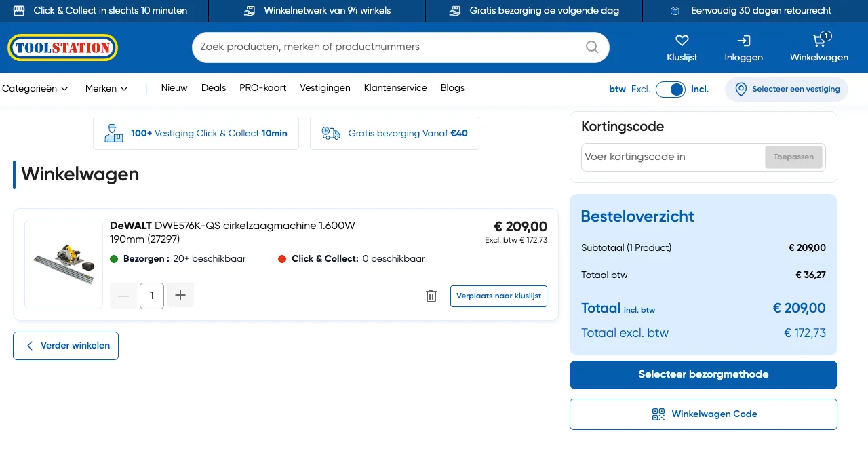Click the Click & Collect figure icon
This screenshot has height=457, width=868.
tap(113, 133)
